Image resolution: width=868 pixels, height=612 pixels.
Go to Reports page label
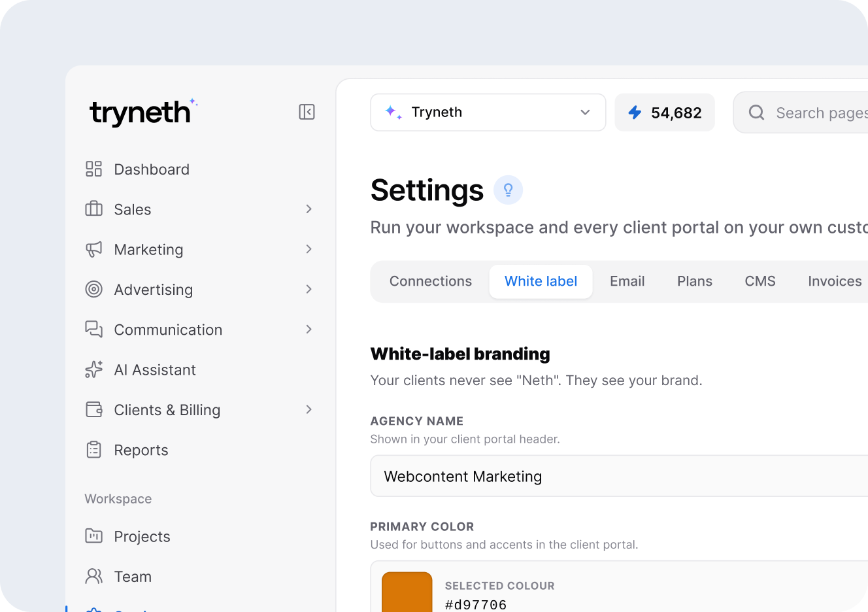(141, 450)
